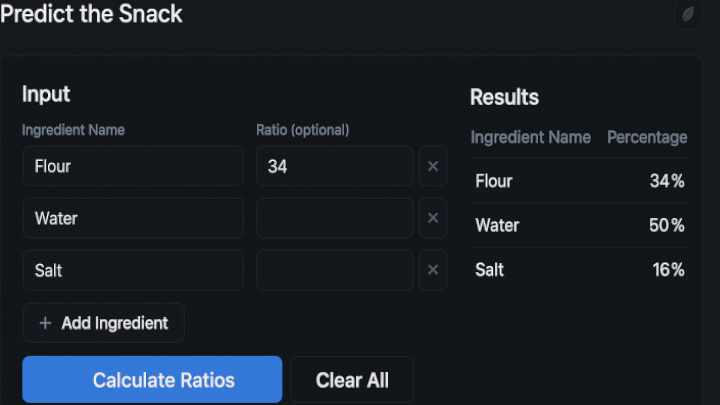This screenshot has height=405, width=720.
Task: Select the Salt 16% result row
Action: tap(579, 270)
